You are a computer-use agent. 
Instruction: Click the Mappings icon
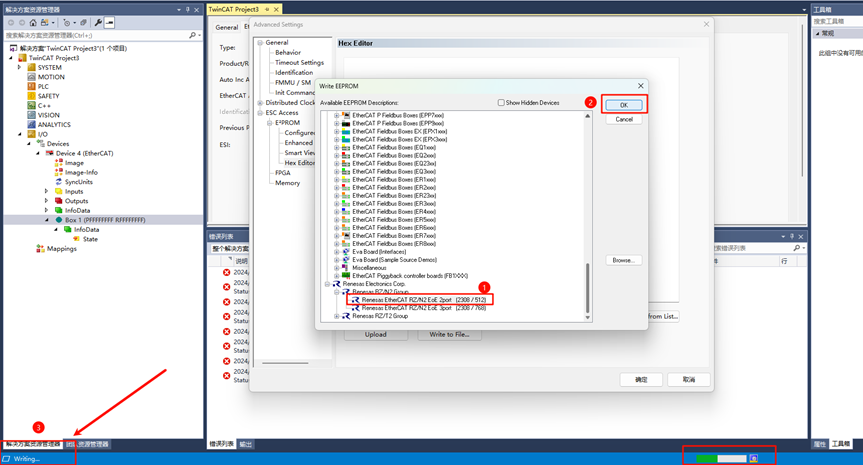(40, 249)
